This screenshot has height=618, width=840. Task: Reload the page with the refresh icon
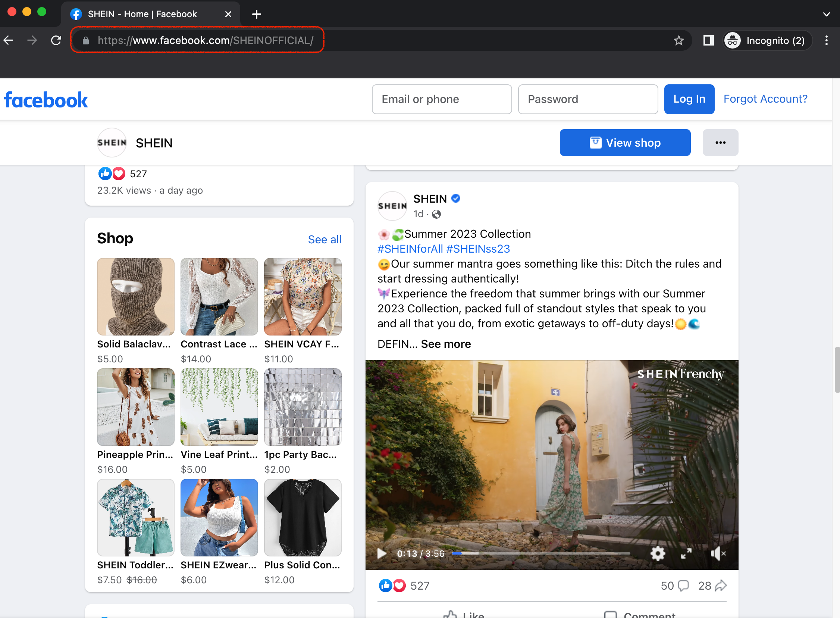[56, 40]
